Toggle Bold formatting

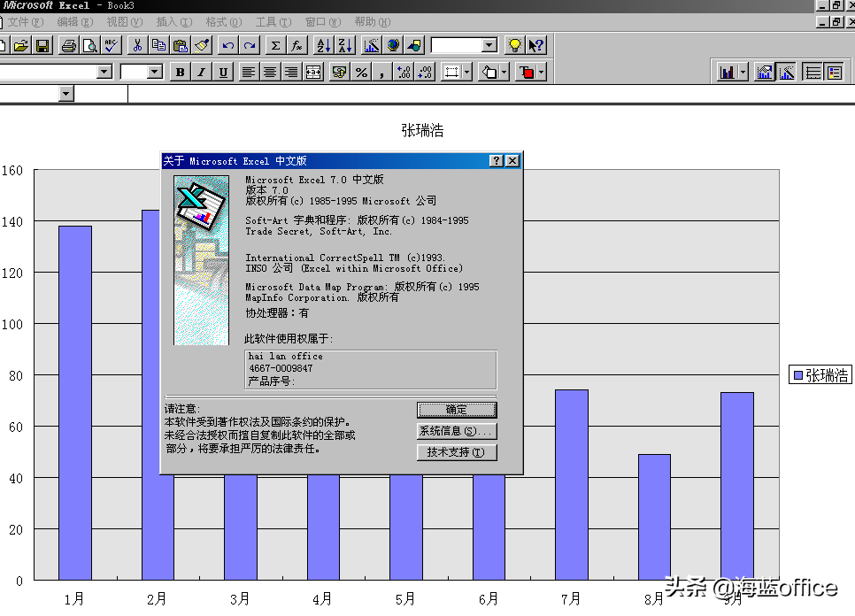[x=180, y=72]
